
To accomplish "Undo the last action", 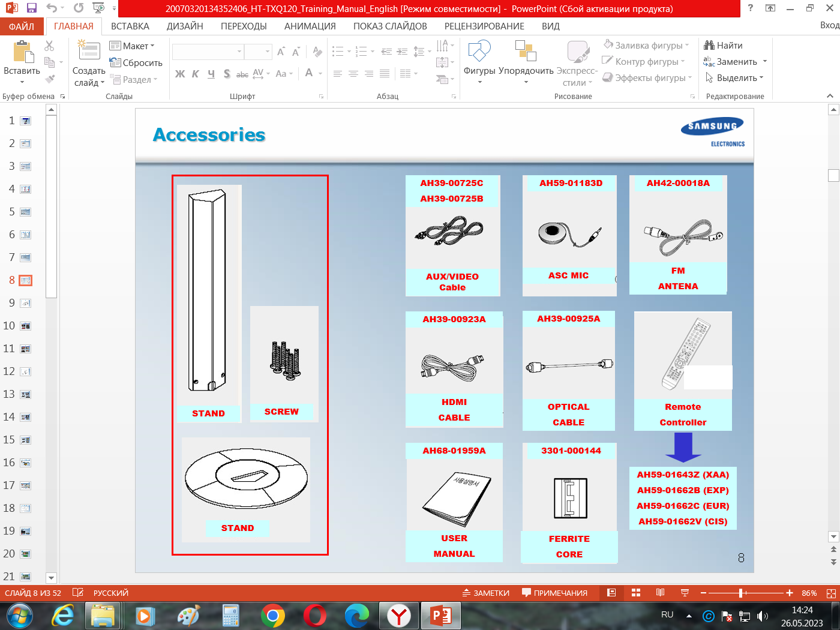I will click(52, 8).
